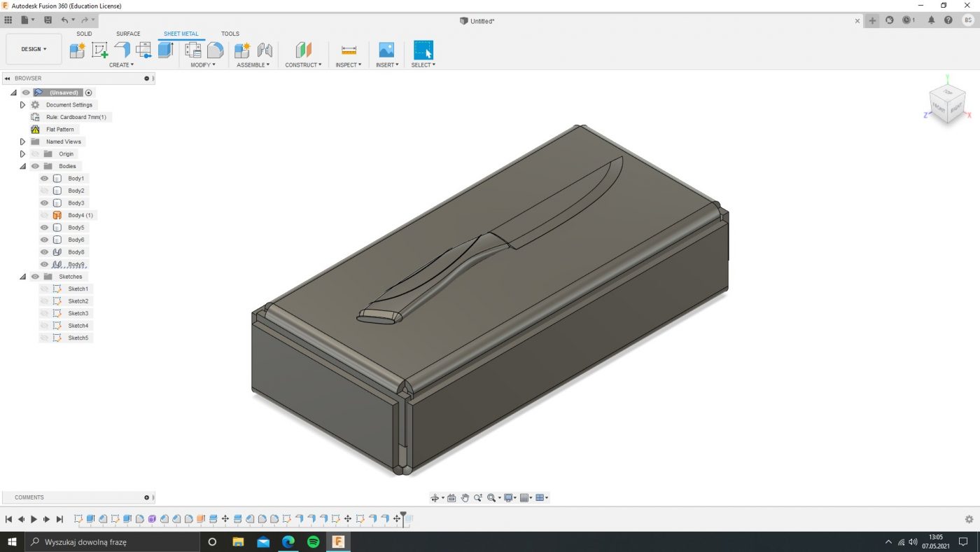
Task: Switch to the SURFACE tab
Action: pyautogui.click(x=128, y=34)
